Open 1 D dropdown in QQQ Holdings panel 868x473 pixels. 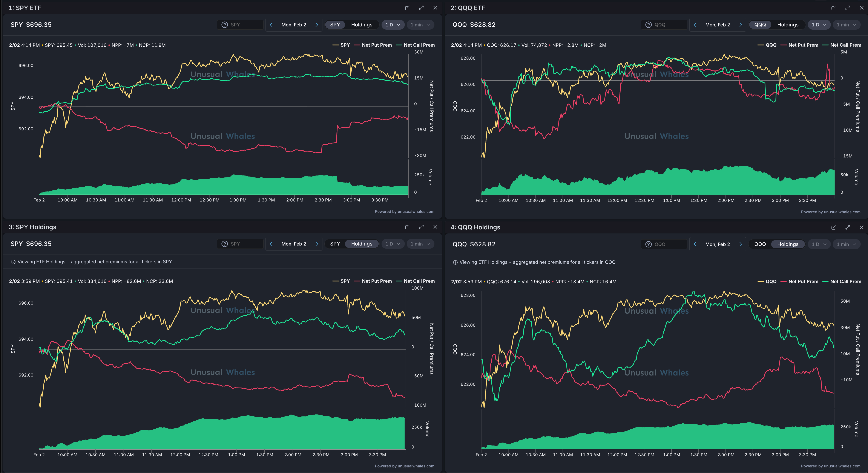point(819,244)
